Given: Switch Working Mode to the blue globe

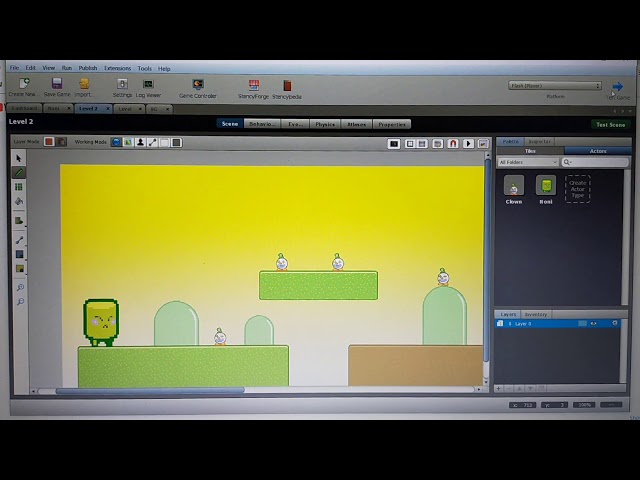Looking at the screenshot, I should pyautogui.click(x=116, y=142).
